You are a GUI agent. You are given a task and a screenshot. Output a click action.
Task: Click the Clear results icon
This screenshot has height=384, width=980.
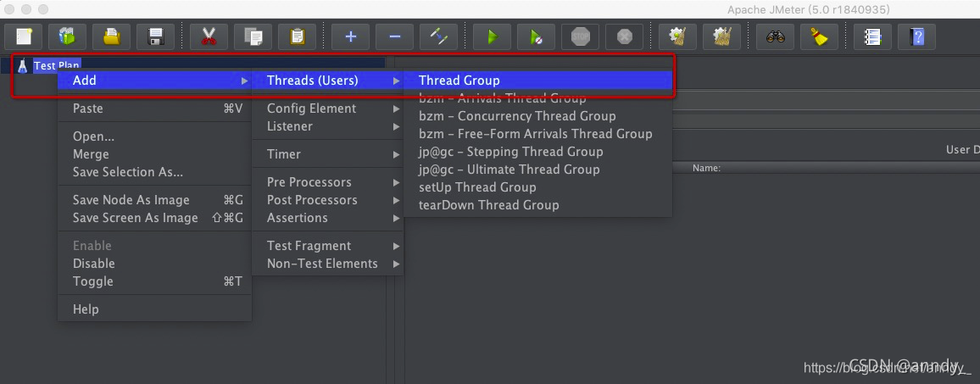677,37
